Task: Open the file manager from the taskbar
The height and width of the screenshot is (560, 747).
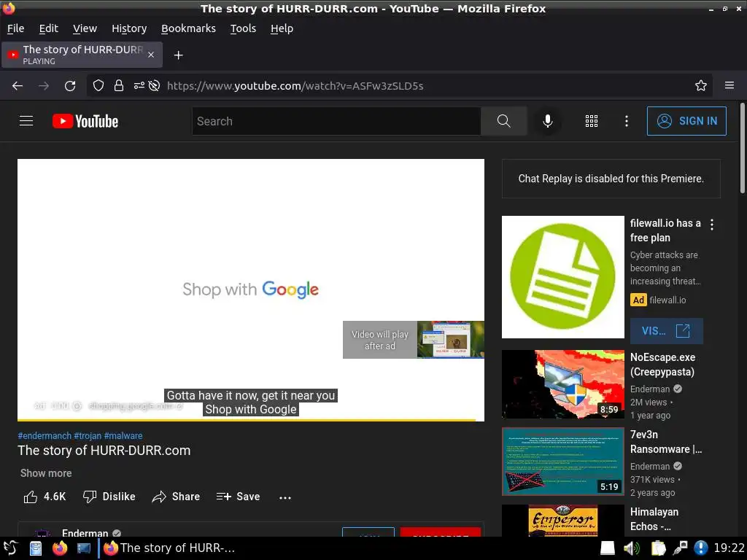Action: [x=36, y=548]
